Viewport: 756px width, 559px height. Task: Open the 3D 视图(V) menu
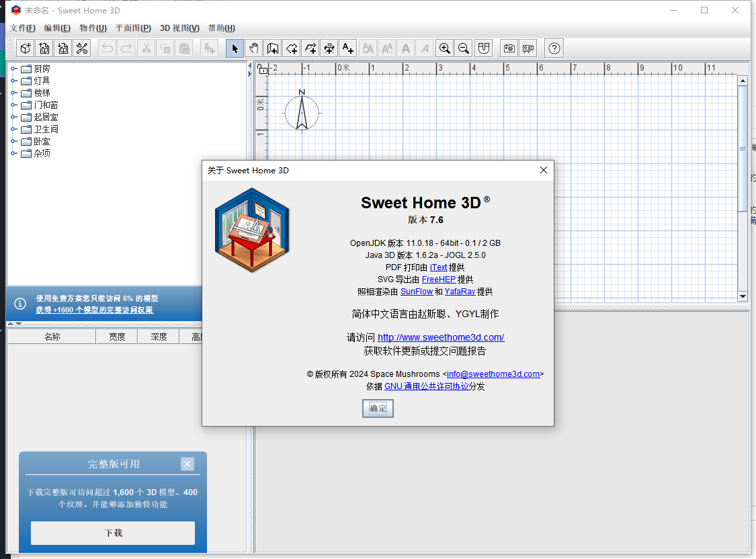(x=179, y=28)
